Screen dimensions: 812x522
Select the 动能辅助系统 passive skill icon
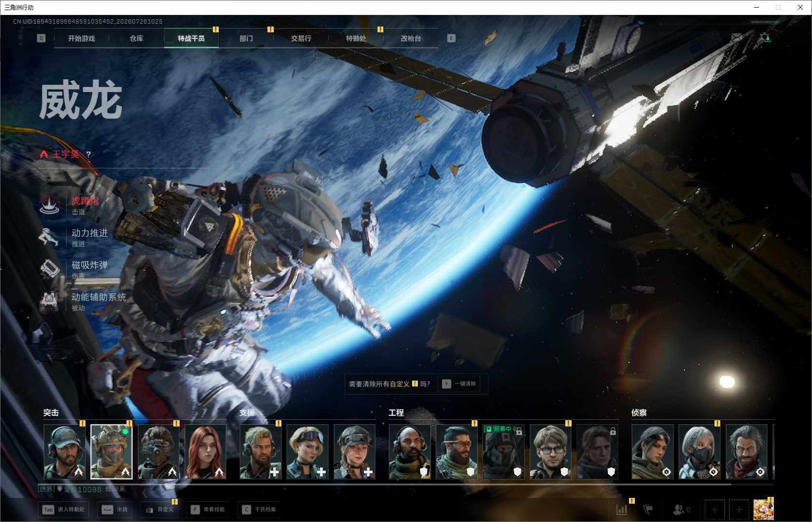click(49, 302)
